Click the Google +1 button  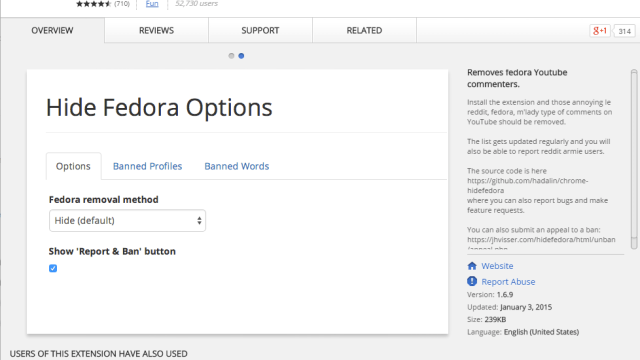tap(600, 31)
